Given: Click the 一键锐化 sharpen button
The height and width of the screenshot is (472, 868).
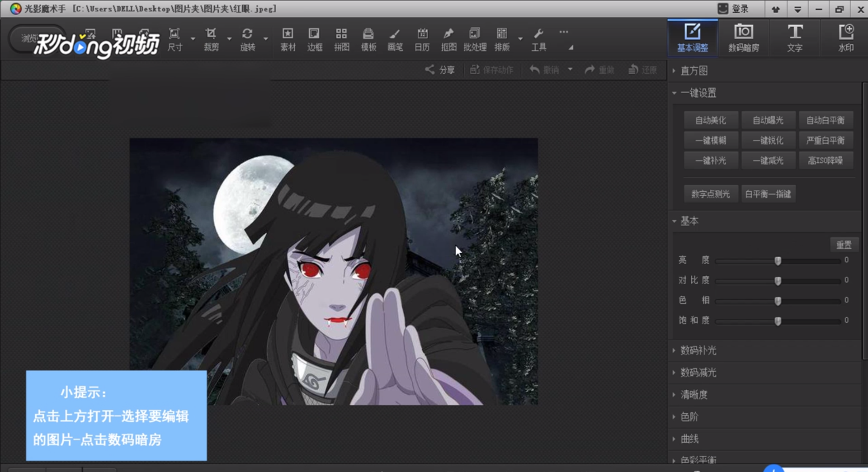Looking at the screenshot, I should click(768, 140).
